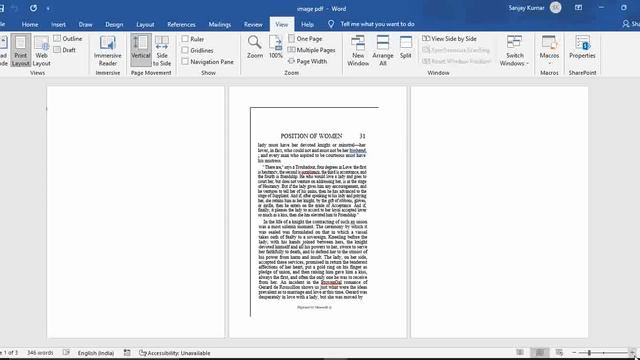
Task: Click Accessibility: Unavailable status
Action: pos(175,353)
